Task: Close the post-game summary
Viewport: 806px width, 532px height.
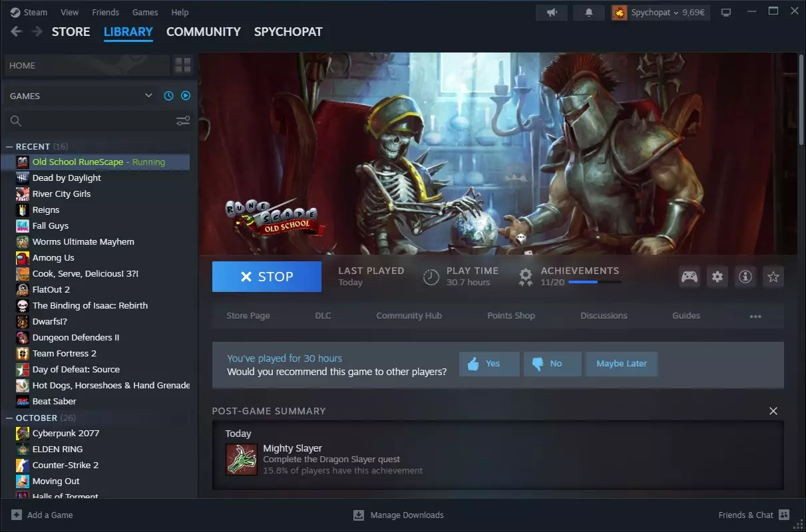Action: point(773,411)
